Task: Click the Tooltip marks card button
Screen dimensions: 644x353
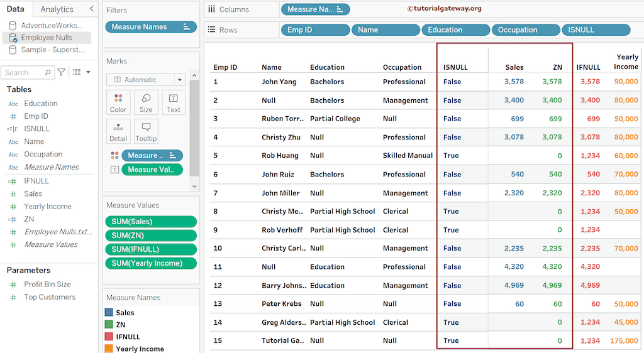Action: click(x=146, y=131)
